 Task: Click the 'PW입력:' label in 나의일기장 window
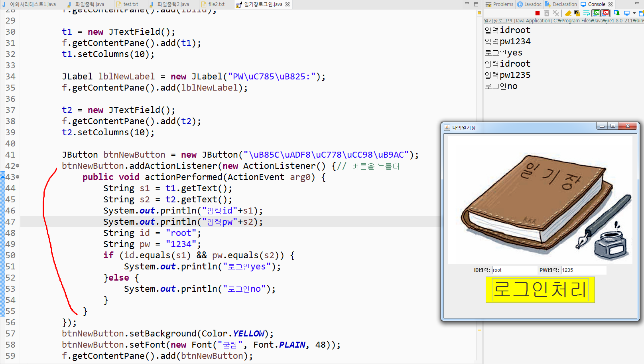[549, 270]
